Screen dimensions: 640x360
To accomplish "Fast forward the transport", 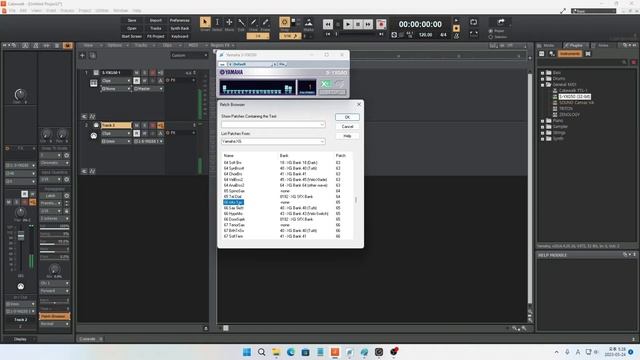I will [368, 24].
